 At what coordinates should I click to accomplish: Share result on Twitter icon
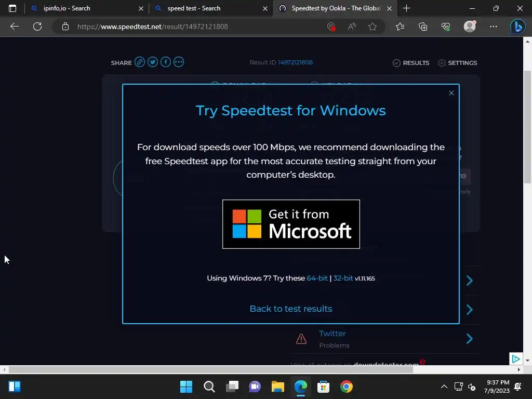(x=153, y=62)
